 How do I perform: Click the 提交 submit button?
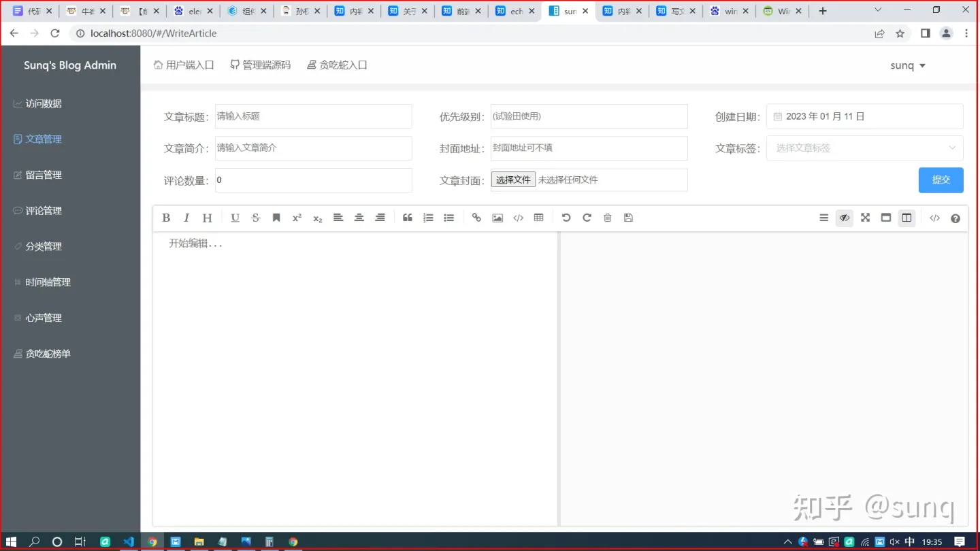click(941, 180)
